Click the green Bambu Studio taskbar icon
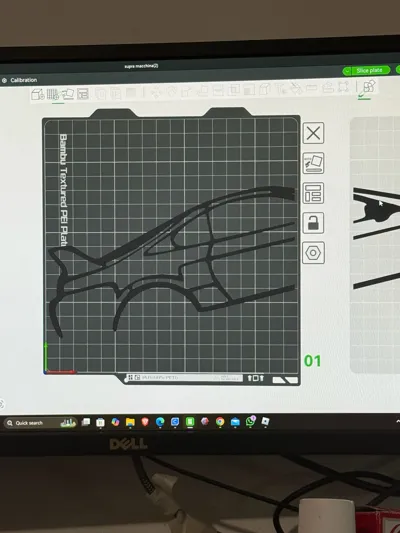Screen dimensions: 400x533 pos(190,422)
